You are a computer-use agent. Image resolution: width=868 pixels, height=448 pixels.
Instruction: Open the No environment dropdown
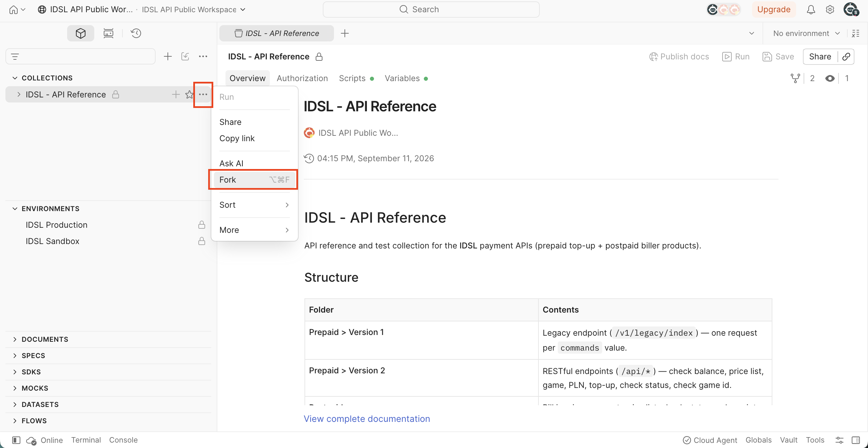coord(807,33)
